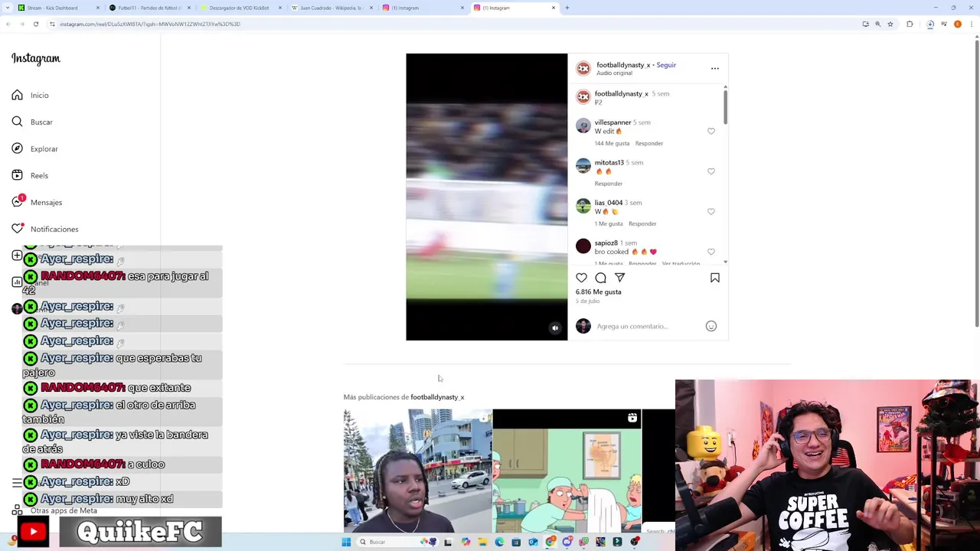Open Mensajes with unread badge

pyautogui.click(x=37, y=202)
